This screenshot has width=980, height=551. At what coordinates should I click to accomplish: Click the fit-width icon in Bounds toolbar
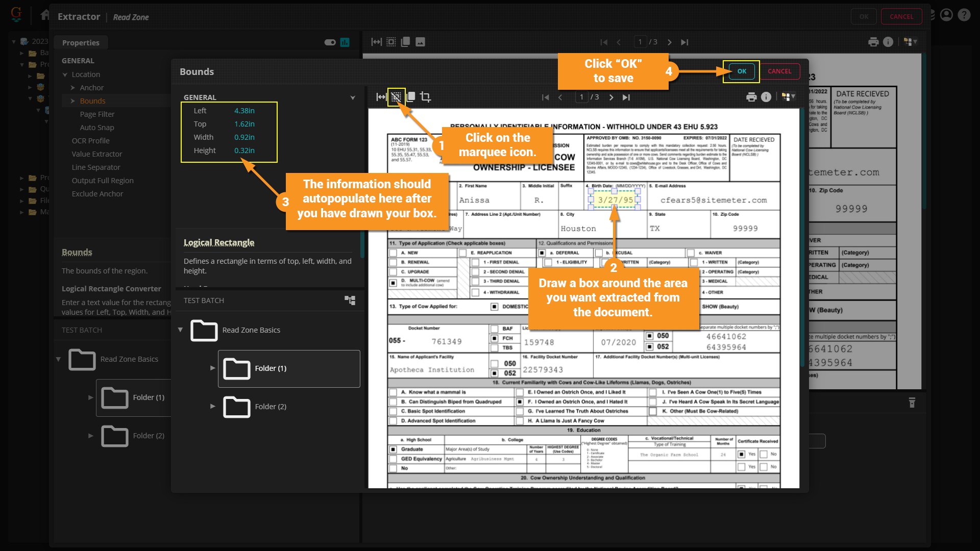[381, 97]
